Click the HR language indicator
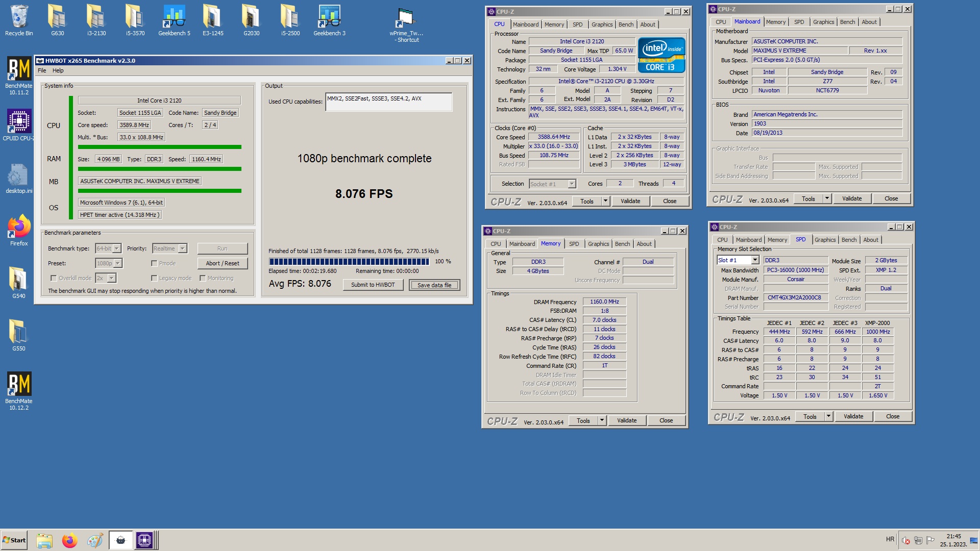 tap(890, 539)
